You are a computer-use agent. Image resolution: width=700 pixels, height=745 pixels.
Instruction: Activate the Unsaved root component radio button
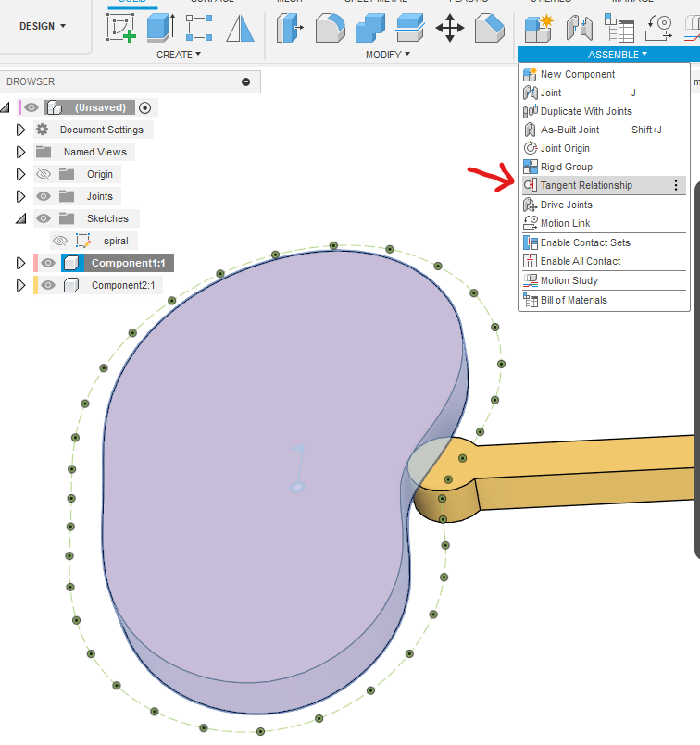tap(144, 107)
